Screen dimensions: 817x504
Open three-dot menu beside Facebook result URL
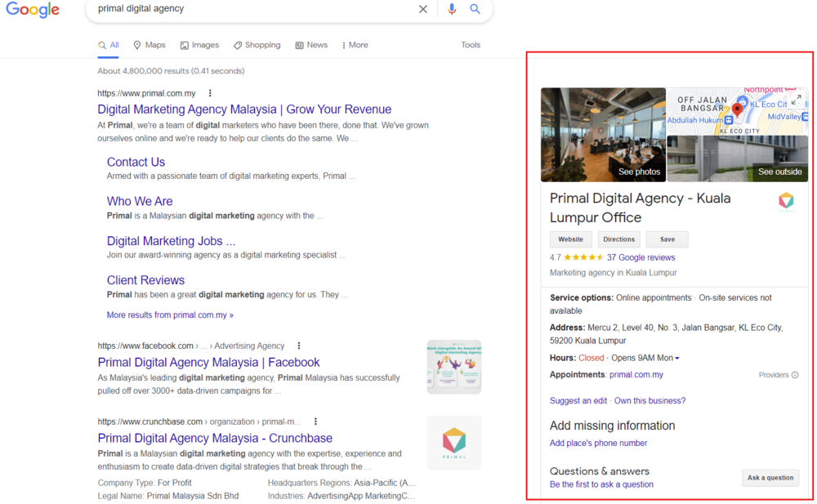pyautogui.click(x=298, y=346)
